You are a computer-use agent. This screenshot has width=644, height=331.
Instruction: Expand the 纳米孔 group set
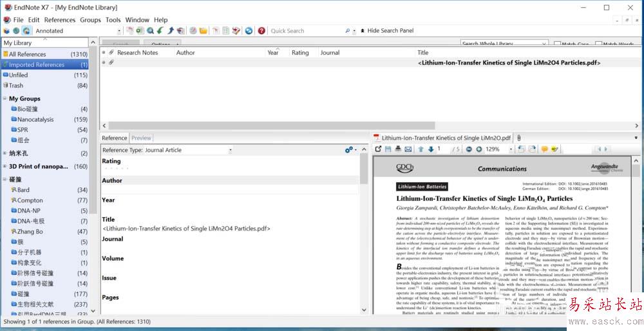(x=5, y=154)
